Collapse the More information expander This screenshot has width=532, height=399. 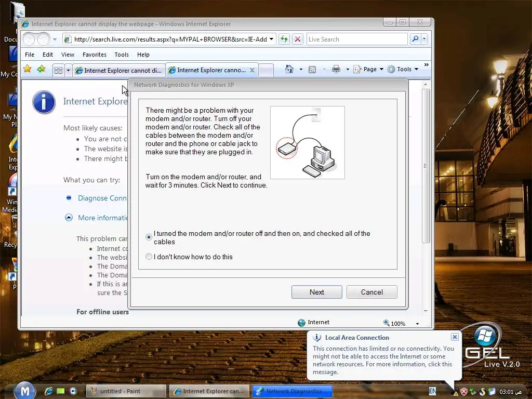tap(69, 218)
